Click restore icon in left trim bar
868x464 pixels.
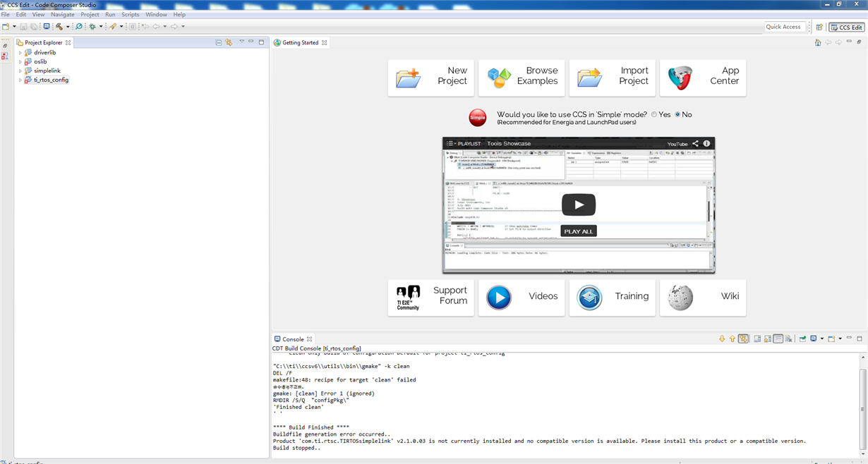click(x=5, y=46)
